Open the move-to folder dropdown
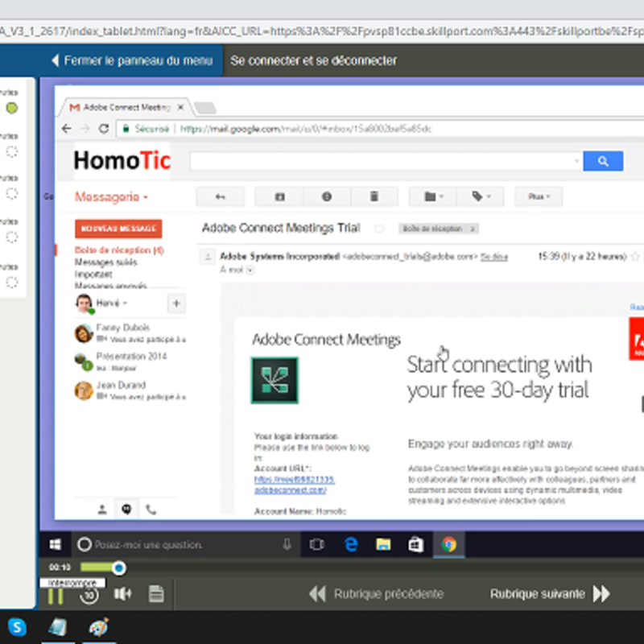The height and width of the screenshot is (644, 644). (433, 196)
